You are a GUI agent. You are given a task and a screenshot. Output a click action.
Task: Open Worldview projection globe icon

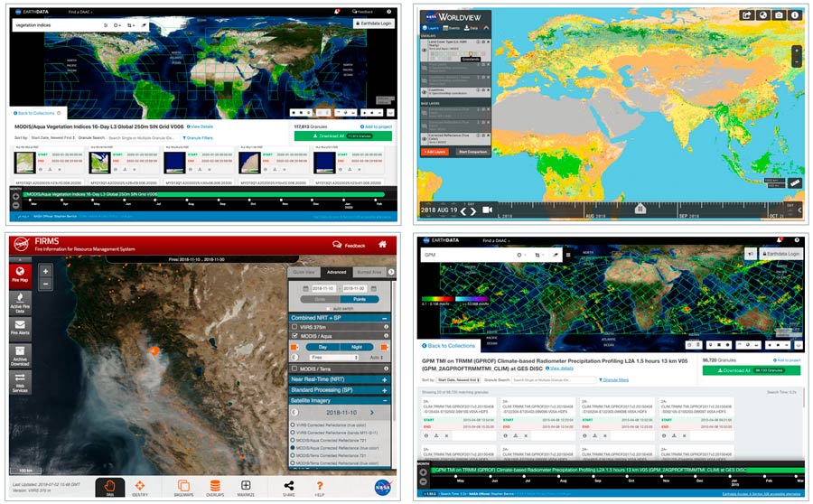click(762, 15)
